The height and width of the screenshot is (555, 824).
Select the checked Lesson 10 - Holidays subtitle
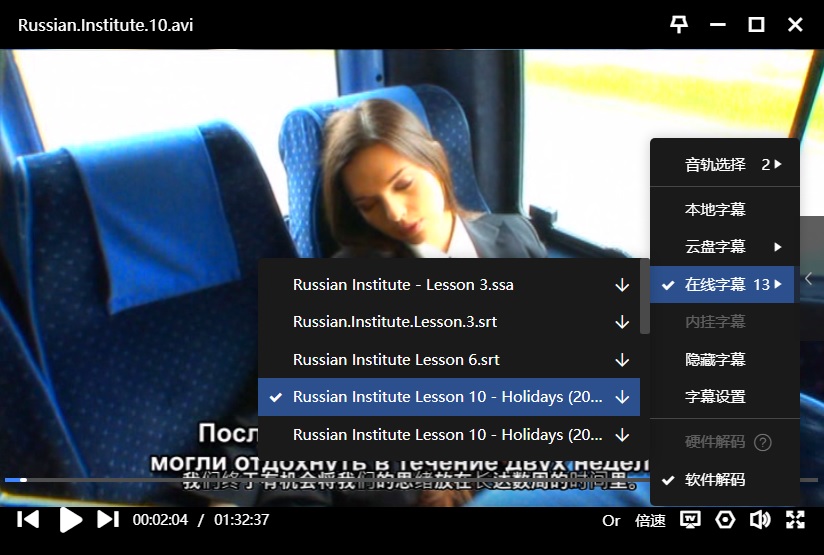point(447,397)
